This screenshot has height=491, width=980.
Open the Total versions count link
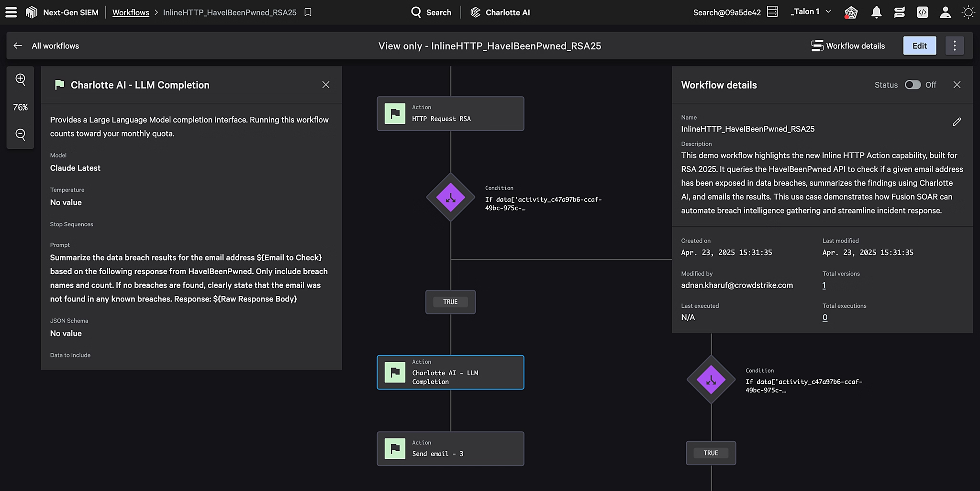coord(824,286)
